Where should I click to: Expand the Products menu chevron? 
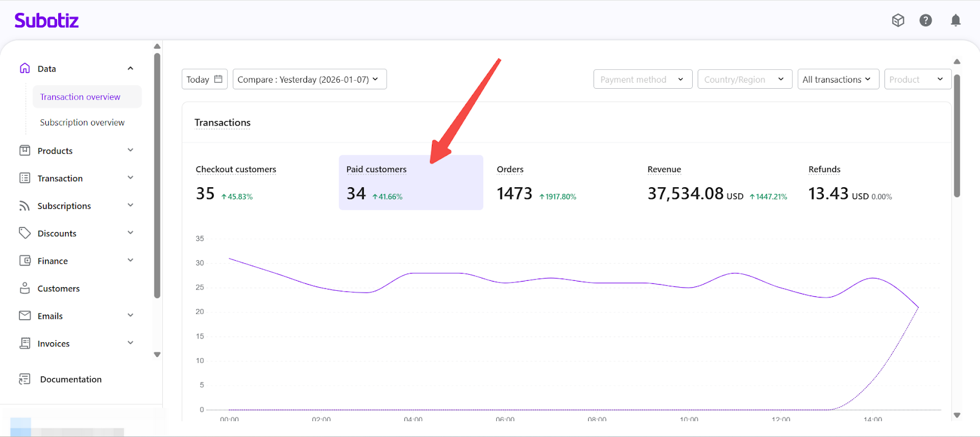click(x=130, y=151)
